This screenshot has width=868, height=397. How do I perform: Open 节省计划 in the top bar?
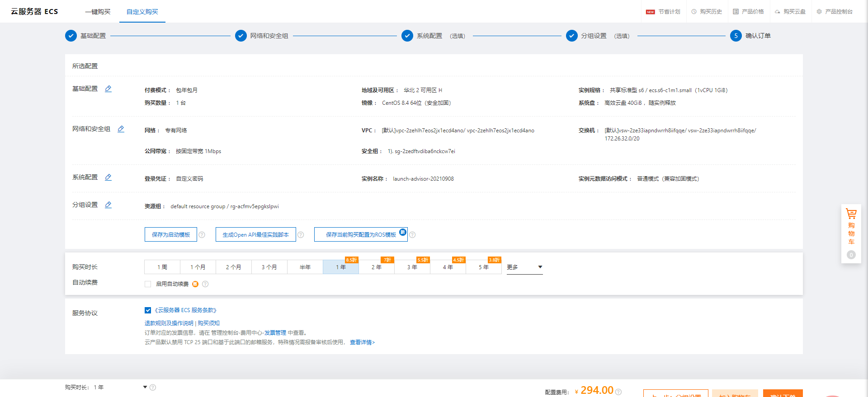pos(663,12)
